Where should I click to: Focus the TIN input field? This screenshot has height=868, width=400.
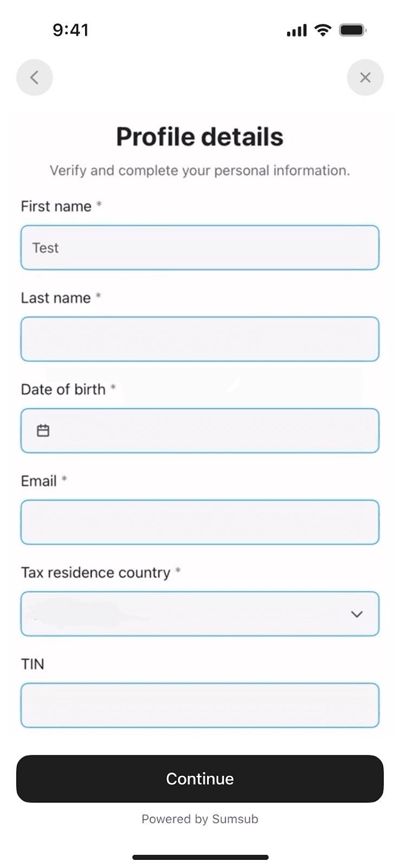click(x=199, y=705)
